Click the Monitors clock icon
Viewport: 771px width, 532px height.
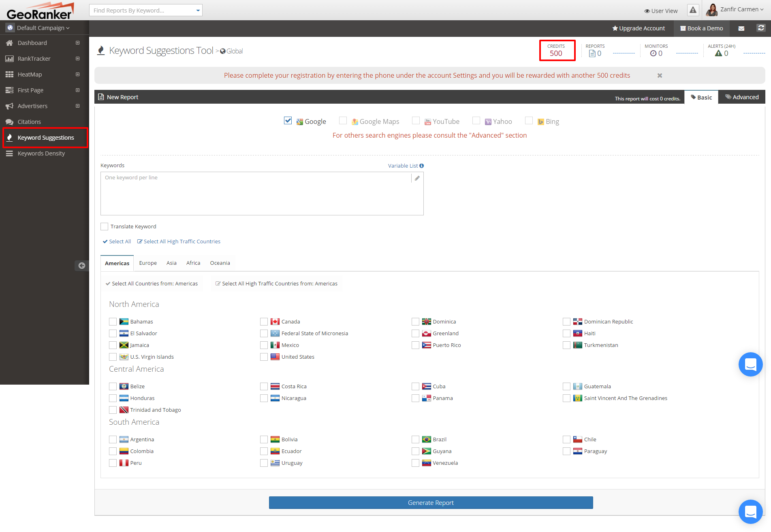pos(653,53)
